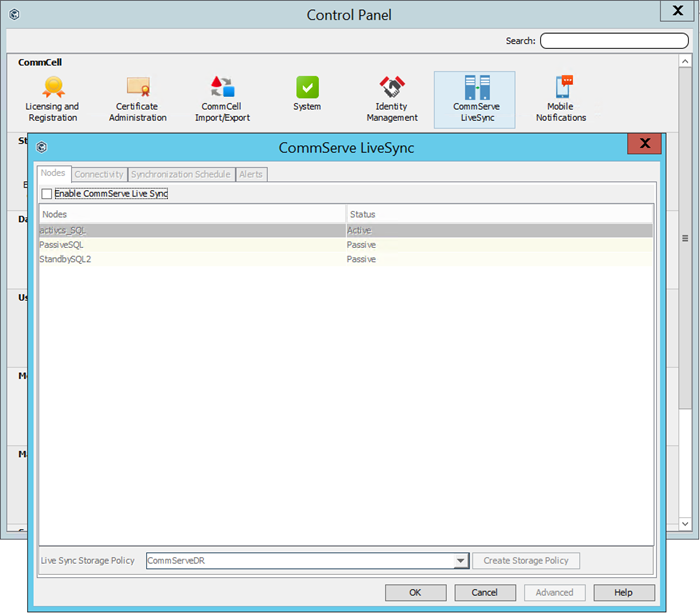Click the Cancel button
Screen dimensions: 700x614
485,592
